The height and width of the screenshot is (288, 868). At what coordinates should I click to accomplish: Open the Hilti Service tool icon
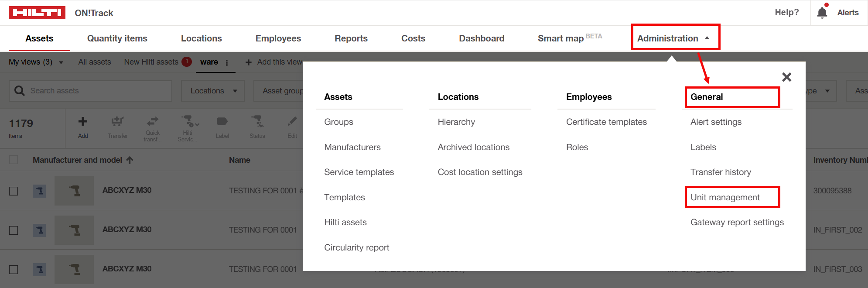click(188, 122)
